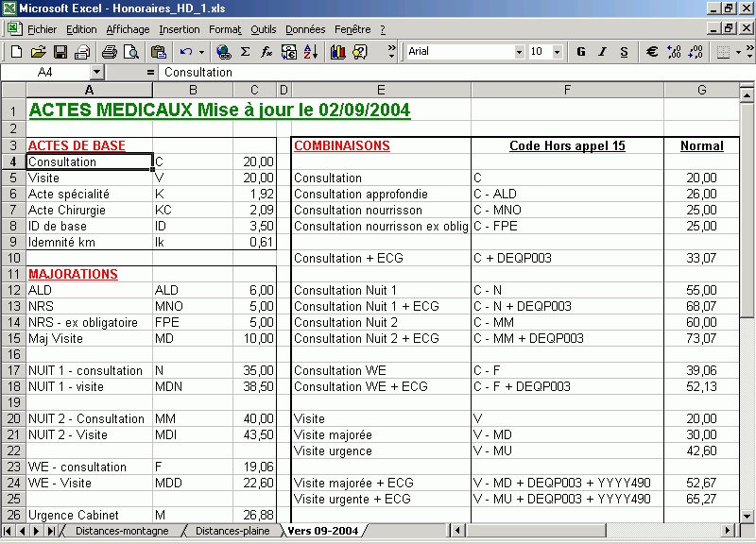The image size is (756, 544).
Task: Open the Fichier menu
Action: point(42,29)
